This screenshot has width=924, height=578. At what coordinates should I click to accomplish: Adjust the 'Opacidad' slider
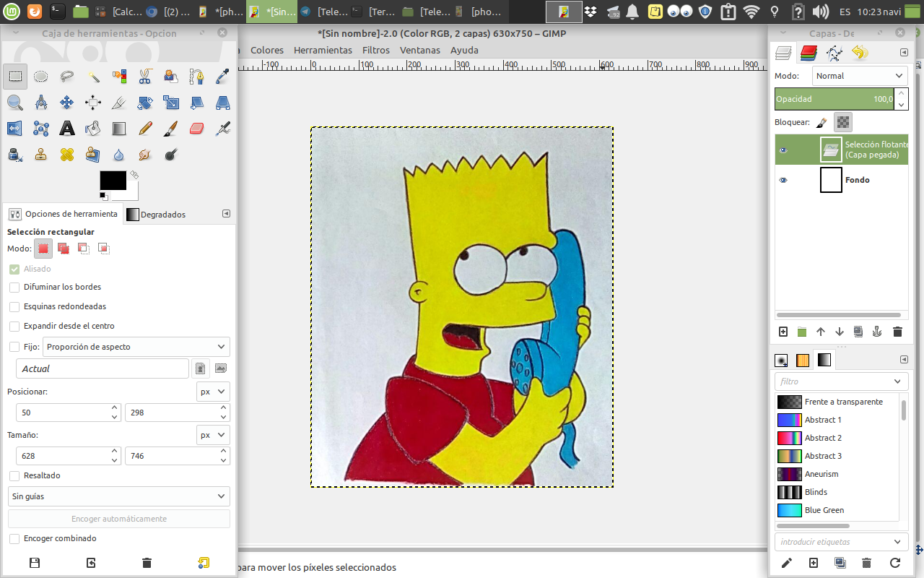pos(835,99)
